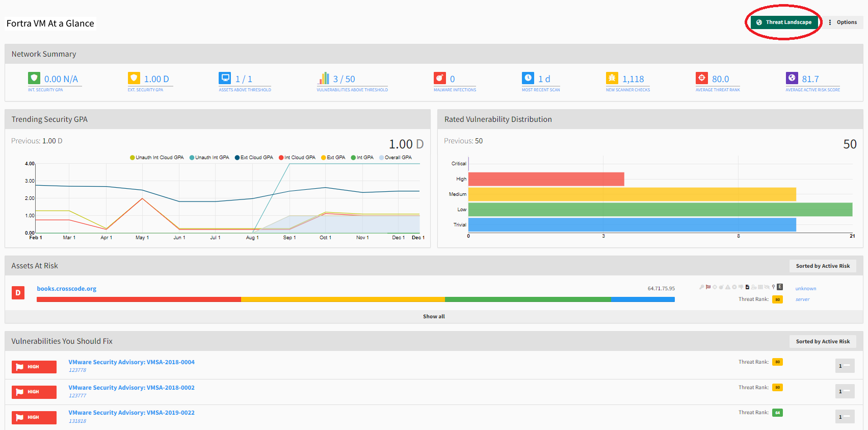Click the crosshair target icon on asset row
868x430 pixels.
point(715,287)
